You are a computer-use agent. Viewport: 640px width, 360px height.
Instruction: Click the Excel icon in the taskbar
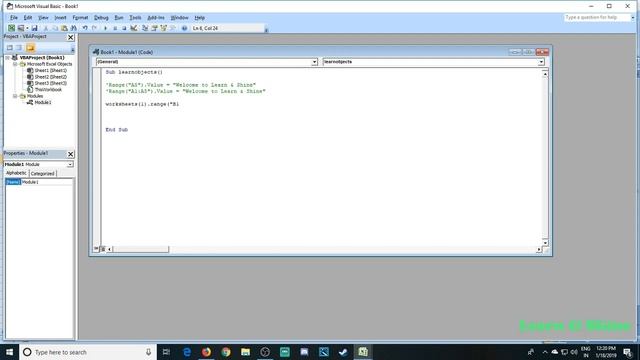point(363,352)
